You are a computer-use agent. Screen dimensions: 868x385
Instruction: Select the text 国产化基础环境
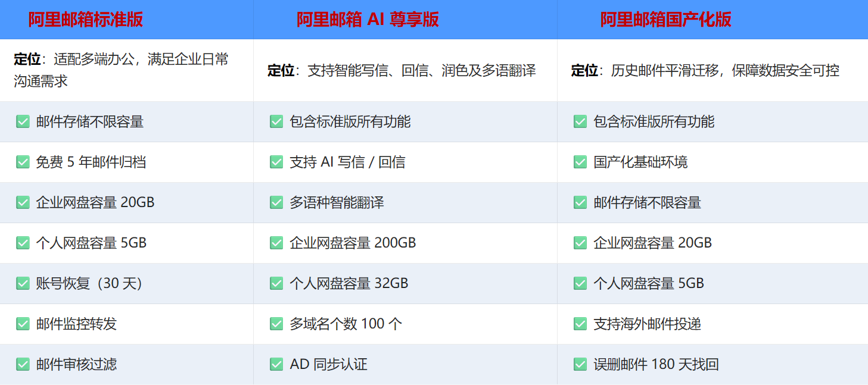click(x=640, y=162)
